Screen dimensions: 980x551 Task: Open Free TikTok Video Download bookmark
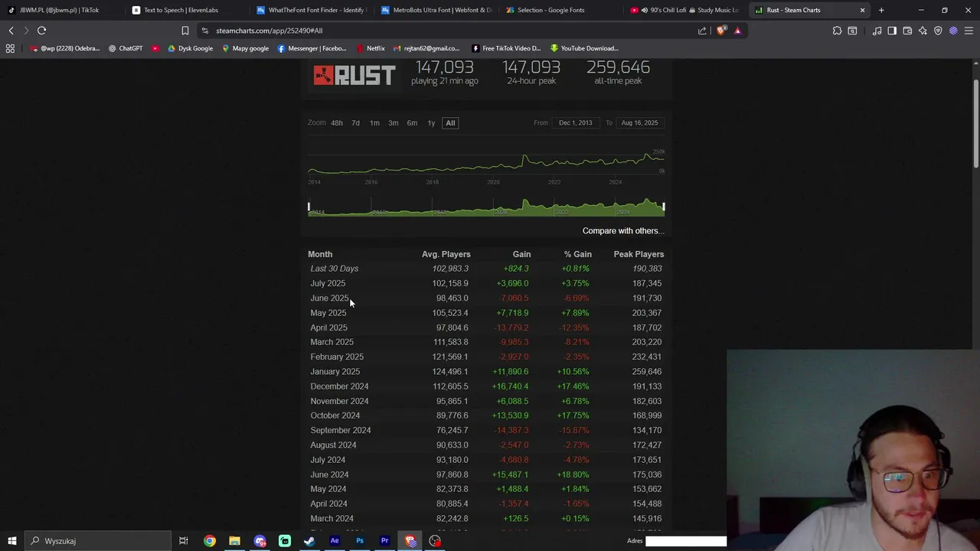(505, 48)
